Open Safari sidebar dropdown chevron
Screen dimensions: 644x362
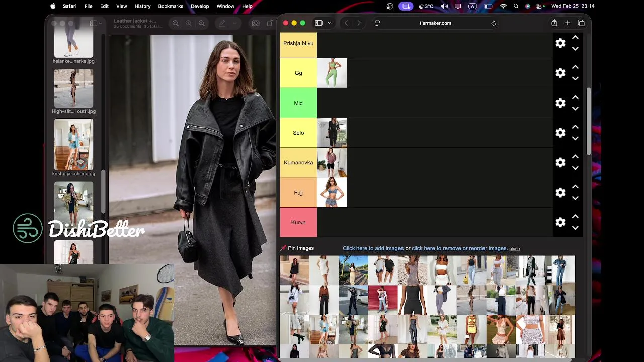[330, 23]
